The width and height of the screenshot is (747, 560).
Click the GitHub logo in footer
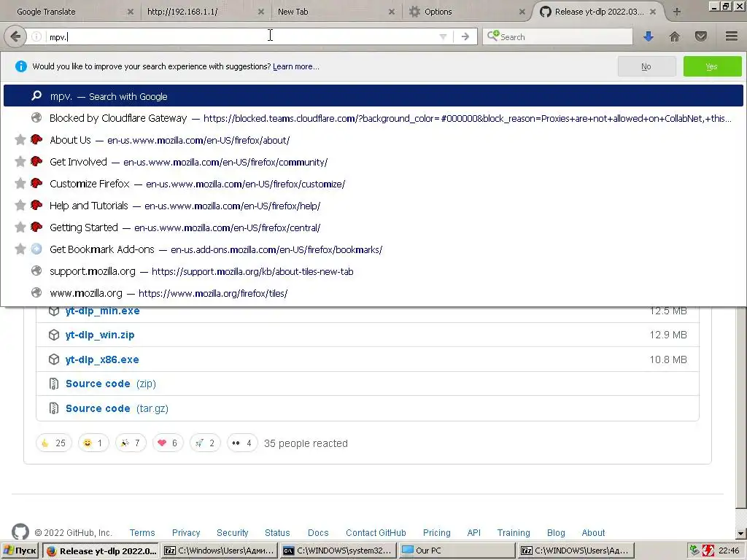coord(20,532)
